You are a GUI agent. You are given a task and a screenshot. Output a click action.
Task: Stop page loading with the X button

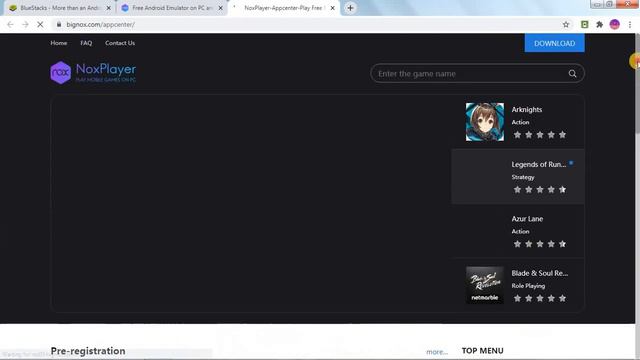click(x=40, y=24)
